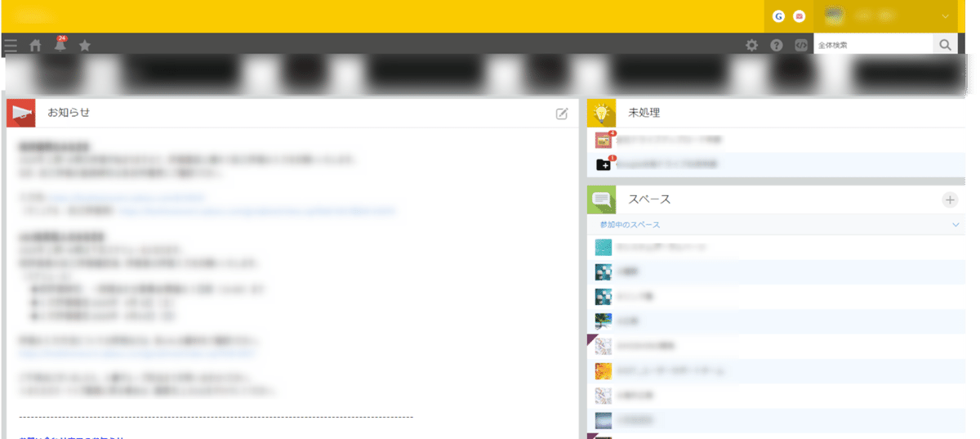Open notifications bell showing 24
The width and height of the screenshot is (980, 439).
pyautogui.click(x=60, y=45)
